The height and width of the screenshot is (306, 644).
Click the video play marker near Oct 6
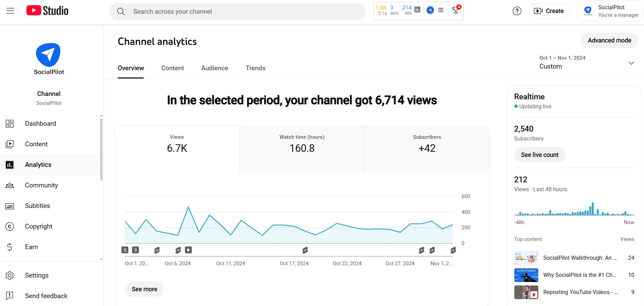click(x=188, y=250)
